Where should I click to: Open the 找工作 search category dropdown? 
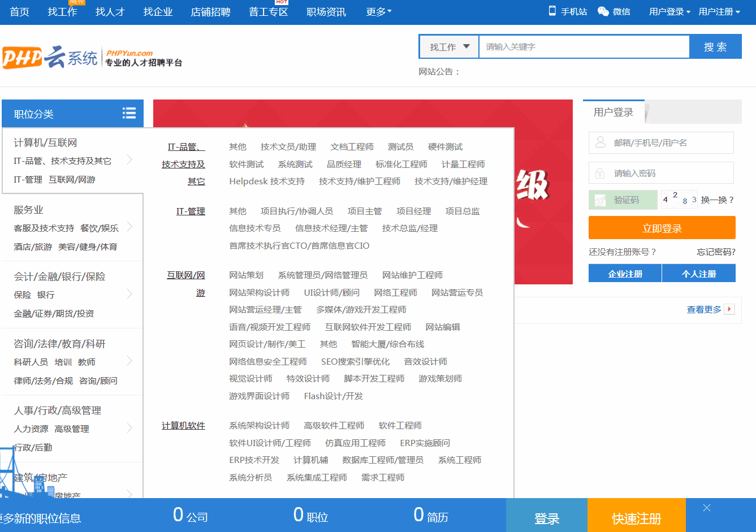(x=448, y=46)
